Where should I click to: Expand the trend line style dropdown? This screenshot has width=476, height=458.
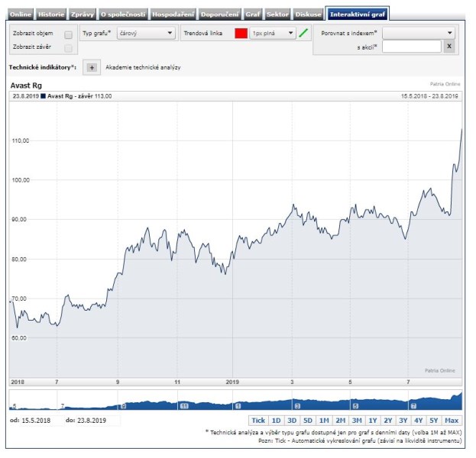272,34
